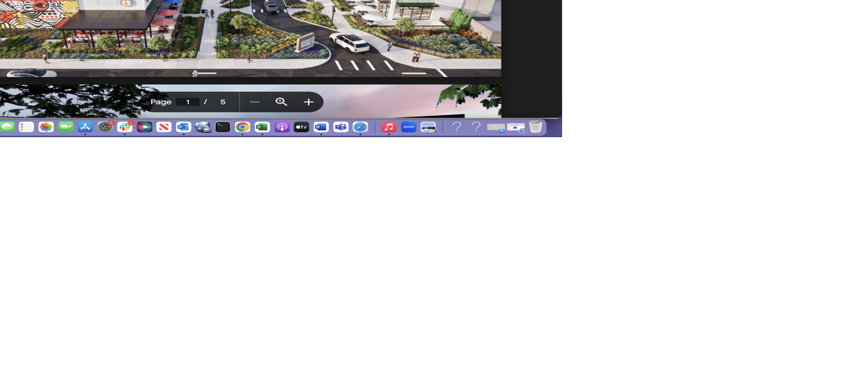Screen dimensions: 868x392
Task: Open Microsoft Word from the Dock
Action: (x=320, y=126)
